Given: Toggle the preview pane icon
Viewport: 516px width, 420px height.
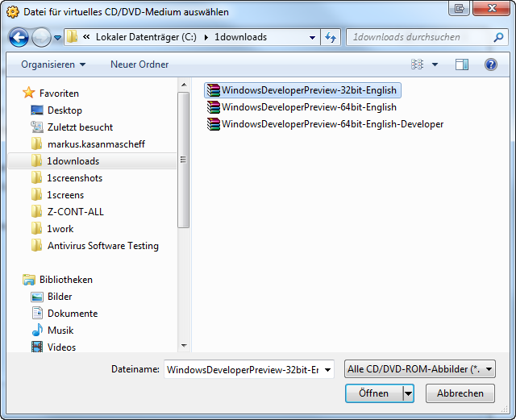Looking at the screenshot, I should (461, 64).
